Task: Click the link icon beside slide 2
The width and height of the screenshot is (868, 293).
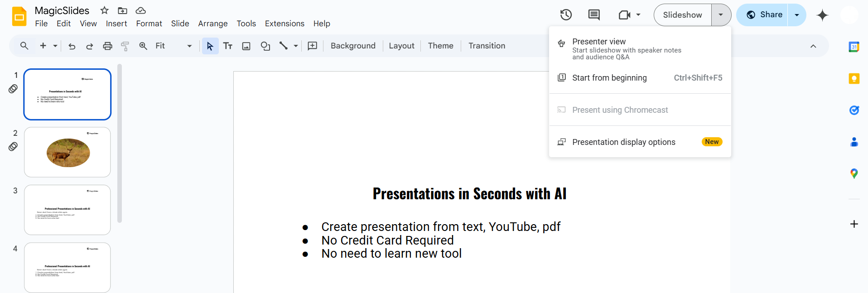Action: [13, 147]
